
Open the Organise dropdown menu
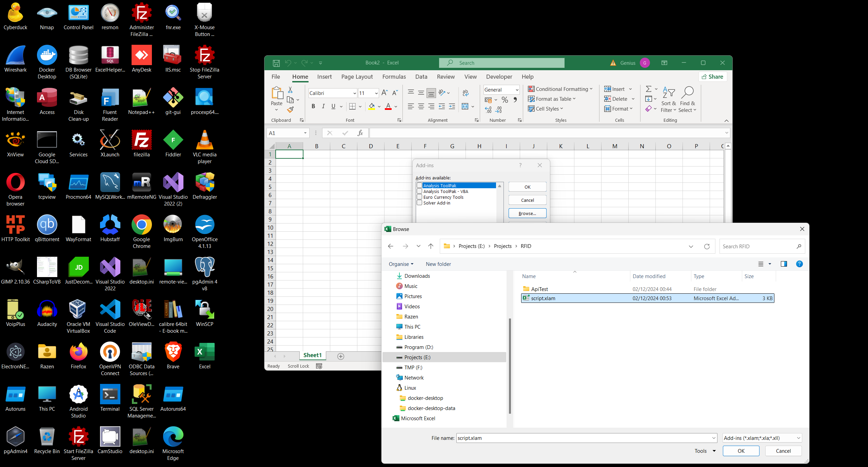[401, 264]
